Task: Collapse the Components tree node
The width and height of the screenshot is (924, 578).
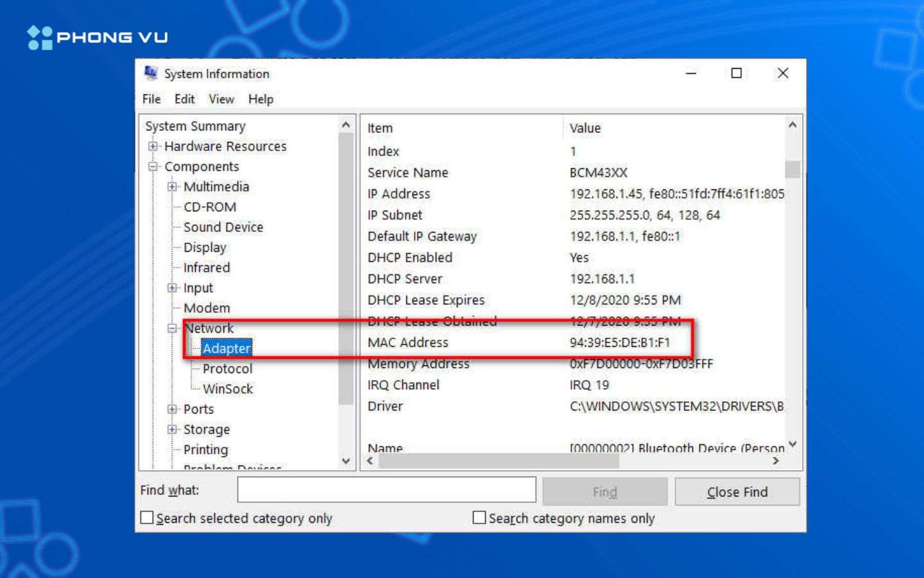Action: click(x=153, y=166)
